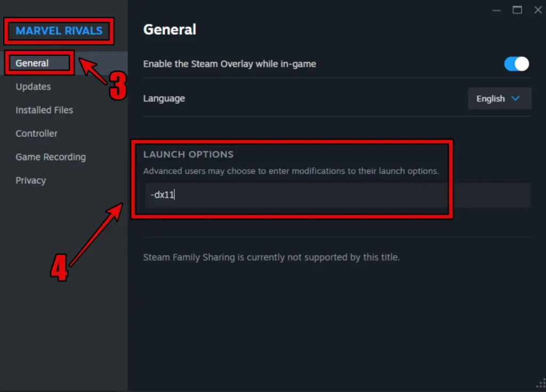This screenshot has width=546, height=392.
Task: Click the Language setting label
Action: pos(164,99)
